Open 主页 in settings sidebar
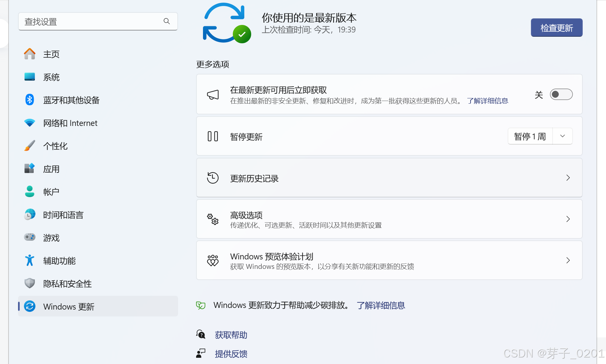 point(98,54)
